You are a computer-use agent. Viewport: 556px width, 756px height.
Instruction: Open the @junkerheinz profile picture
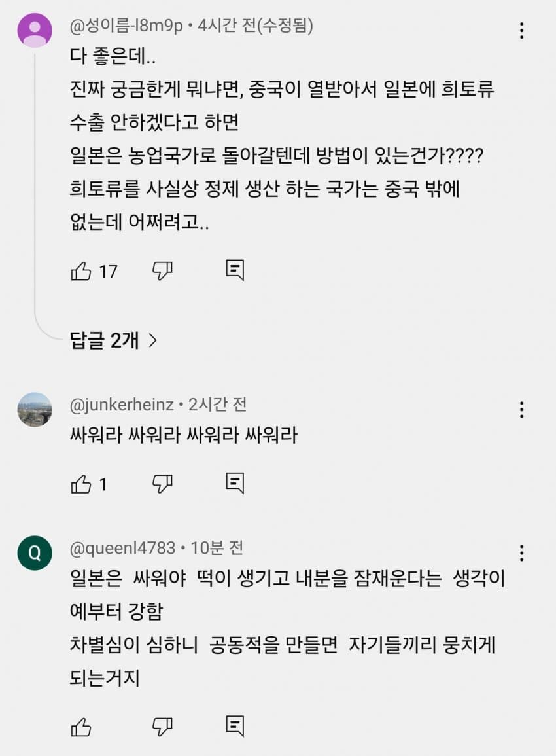tap(35, 410)
